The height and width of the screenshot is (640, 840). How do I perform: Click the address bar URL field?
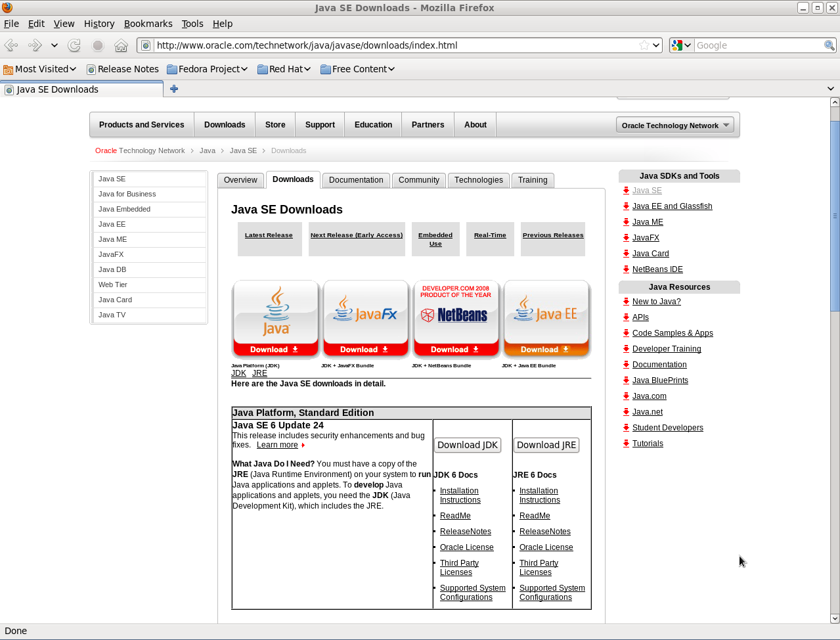click(x=396, y=45)
